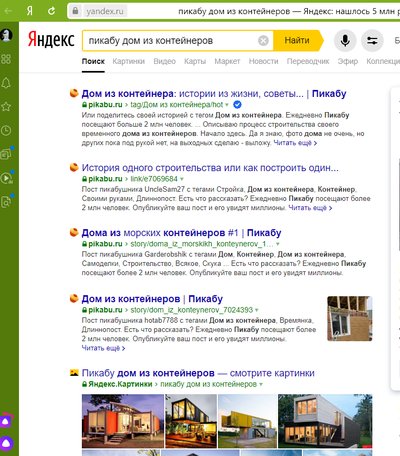
Task: Switch to the Эфир tab
Action: pos(348,61)
